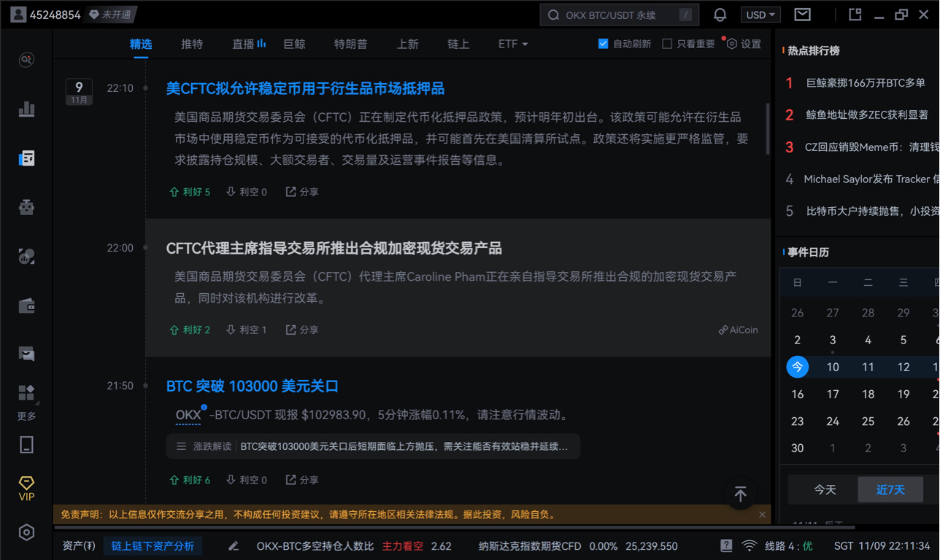
Task: Open the robot trading bot sidebar icon
Action: coord(26,207)
